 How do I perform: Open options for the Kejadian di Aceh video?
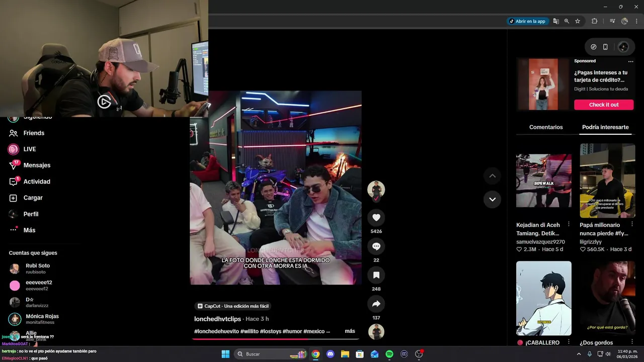point(569,224)
